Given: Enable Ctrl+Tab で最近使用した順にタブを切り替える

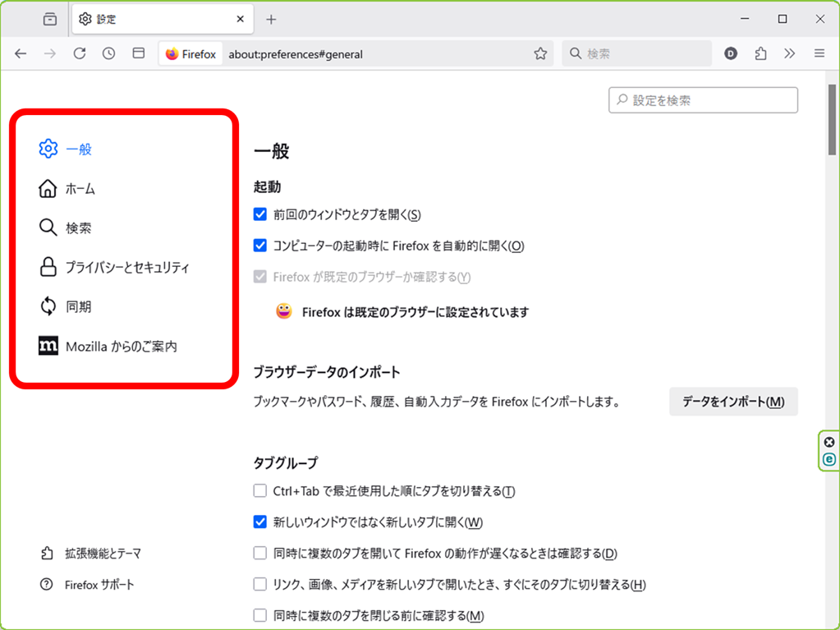Looking at the screenshot, I should pos(259,490).
